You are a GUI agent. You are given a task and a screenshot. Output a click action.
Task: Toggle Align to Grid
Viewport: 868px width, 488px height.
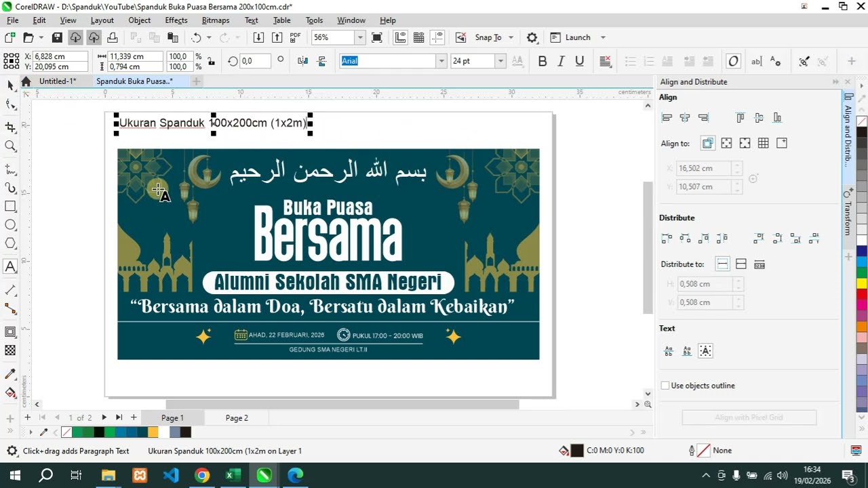pos(763,143)
